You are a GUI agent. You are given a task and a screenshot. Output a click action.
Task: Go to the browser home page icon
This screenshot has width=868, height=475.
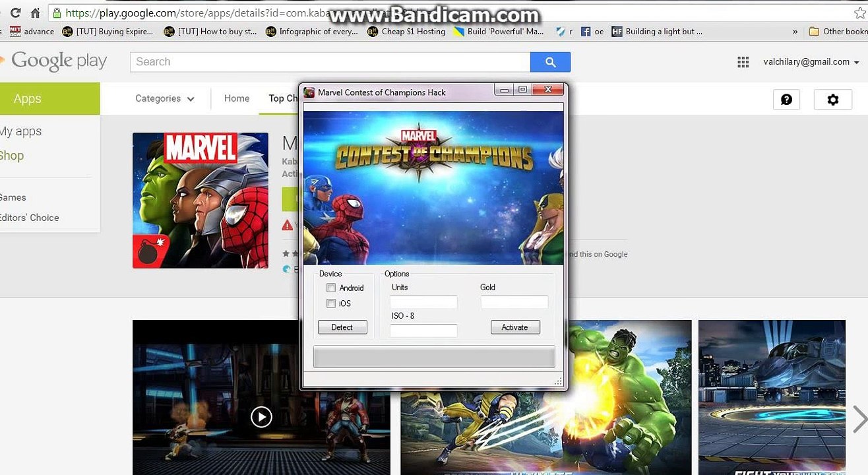[x=36, y=13]
